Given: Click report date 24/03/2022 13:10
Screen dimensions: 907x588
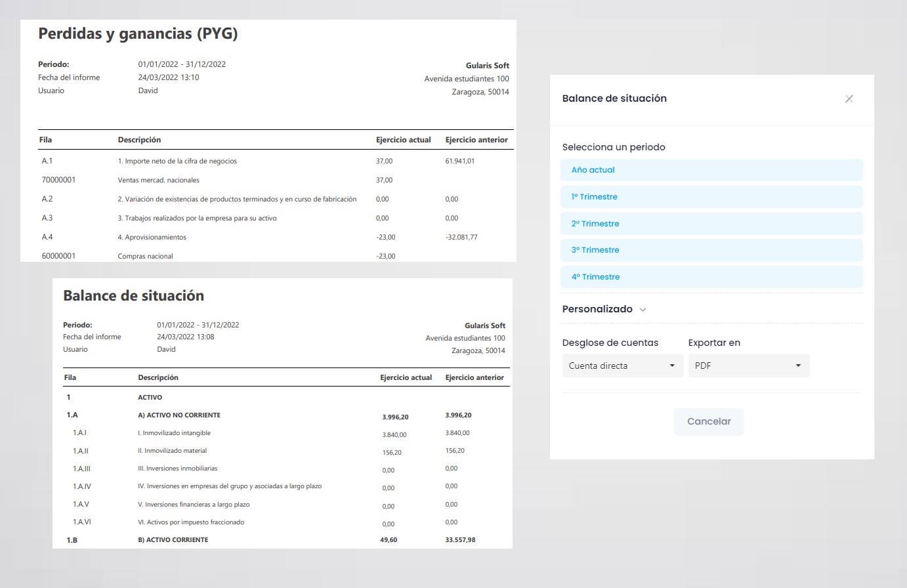Looking at the screenshot, I should 169,77.
